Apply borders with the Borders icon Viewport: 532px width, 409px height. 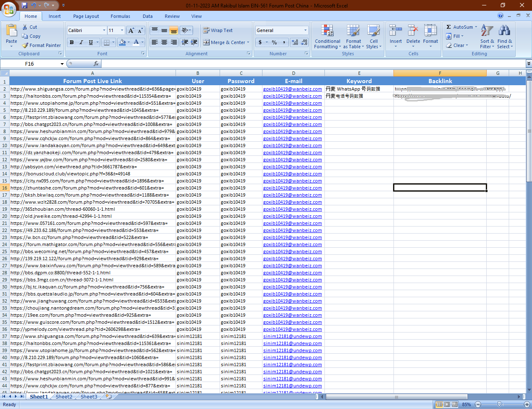tap(106, 42)
